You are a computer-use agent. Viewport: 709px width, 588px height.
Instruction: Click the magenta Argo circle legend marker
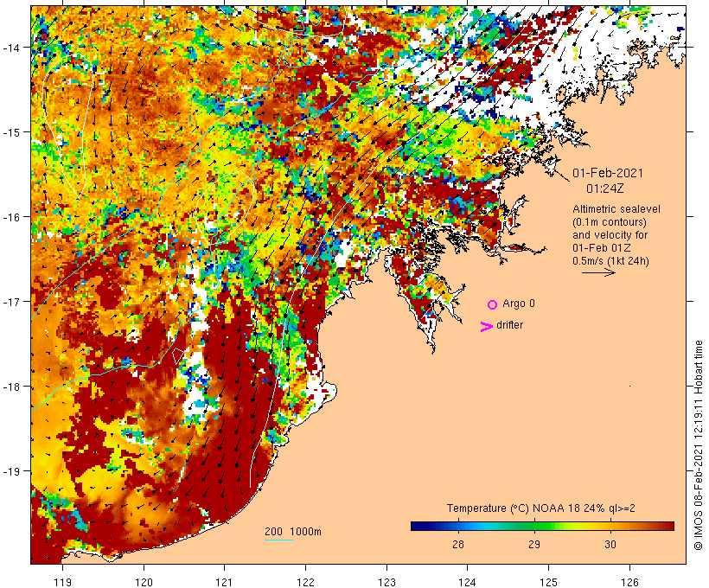(x=493, y=304)
